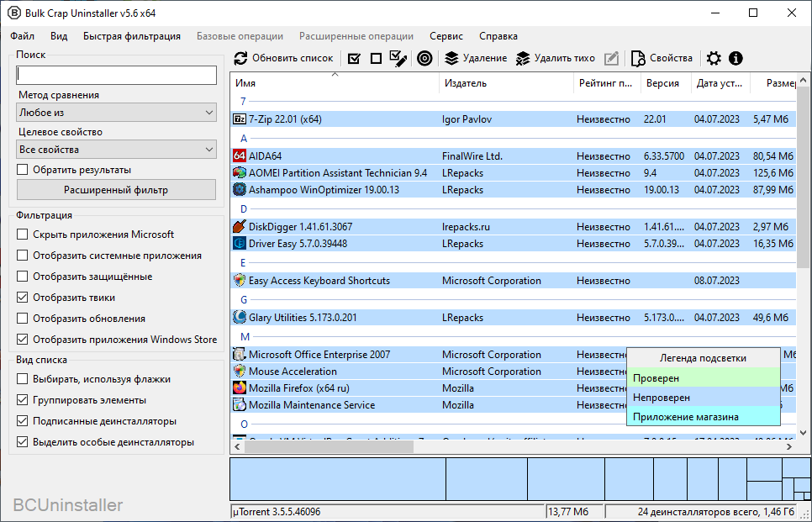
Task: Click the target crosshair toolbar icon
Action: pos(424,59)
